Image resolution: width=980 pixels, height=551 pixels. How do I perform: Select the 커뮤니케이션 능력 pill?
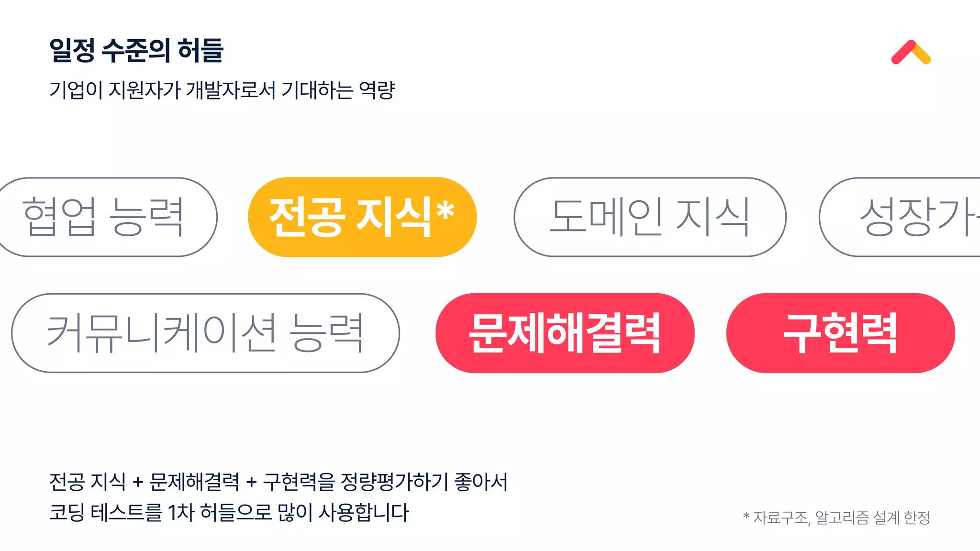click(x=205, y=333)
